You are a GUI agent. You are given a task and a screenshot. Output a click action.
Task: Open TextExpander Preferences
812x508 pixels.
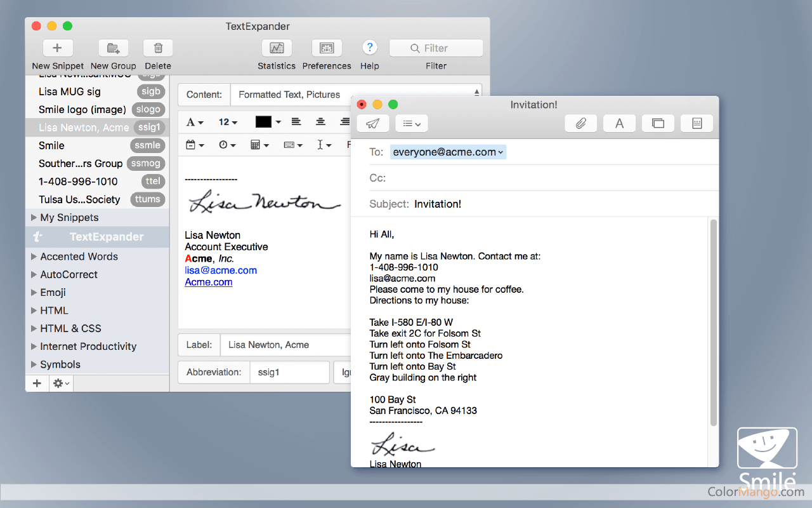click(327, 48)
